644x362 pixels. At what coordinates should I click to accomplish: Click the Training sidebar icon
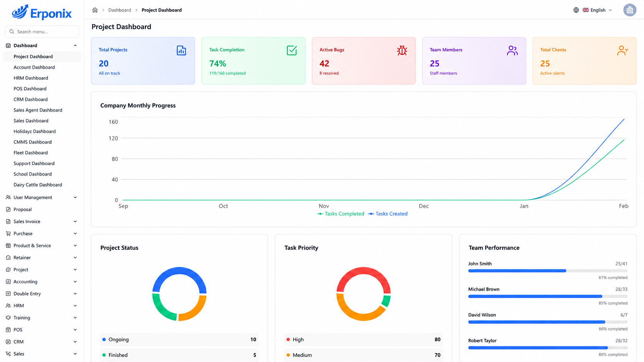click(x=8, y=318)
